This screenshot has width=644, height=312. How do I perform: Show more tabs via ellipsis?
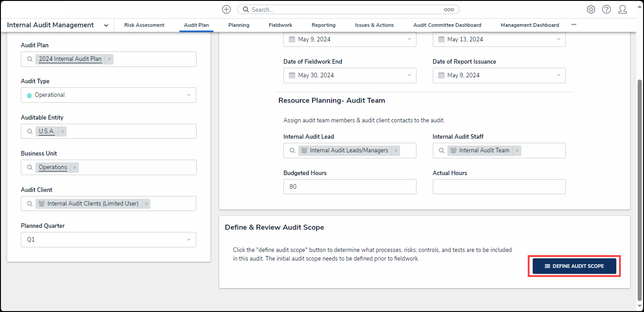click(574, 25)
